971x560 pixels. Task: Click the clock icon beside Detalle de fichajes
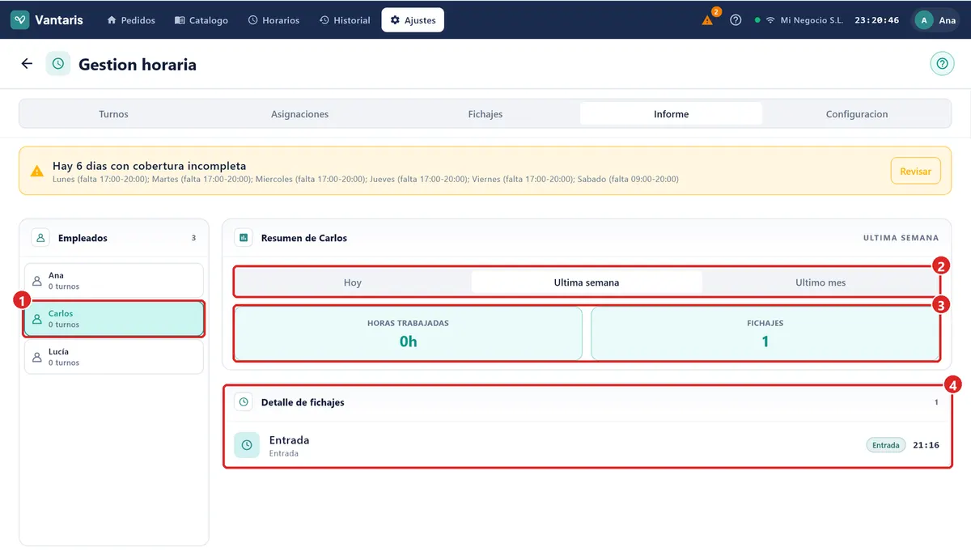(x=244, y=402)
